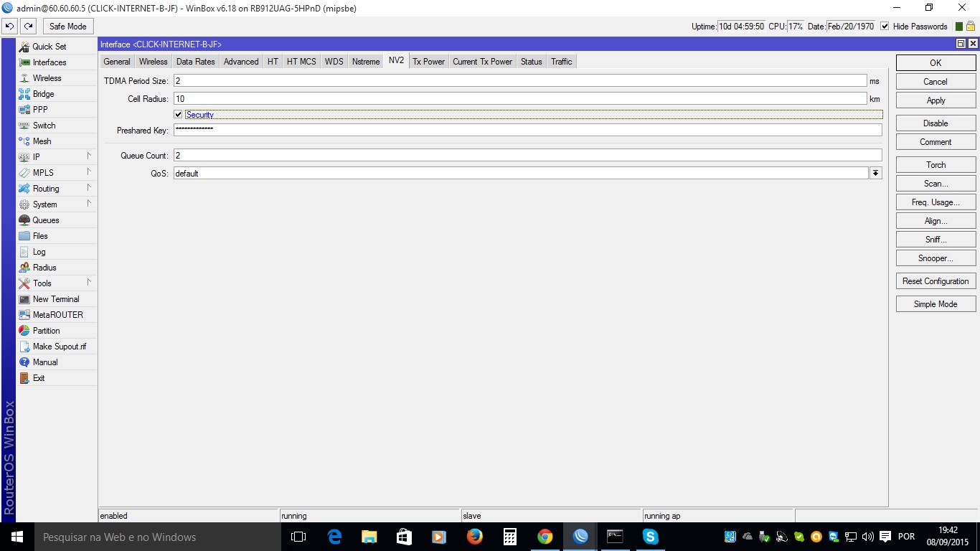The height and width of the screenshot is (551, 980).
Task: Close the Interface dialog panel
Action: click(x=973, y=44)
